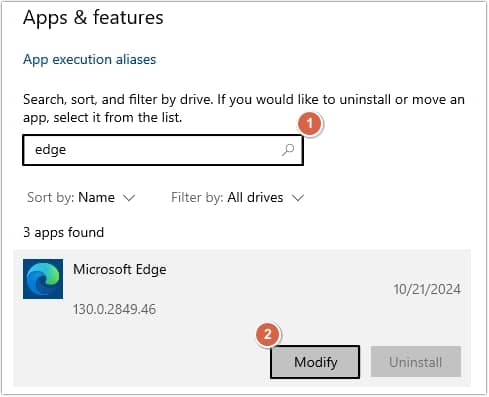This screenshot has width=489, height=397.
Task: Focus the search box containing edge
Action: (163, 150)
